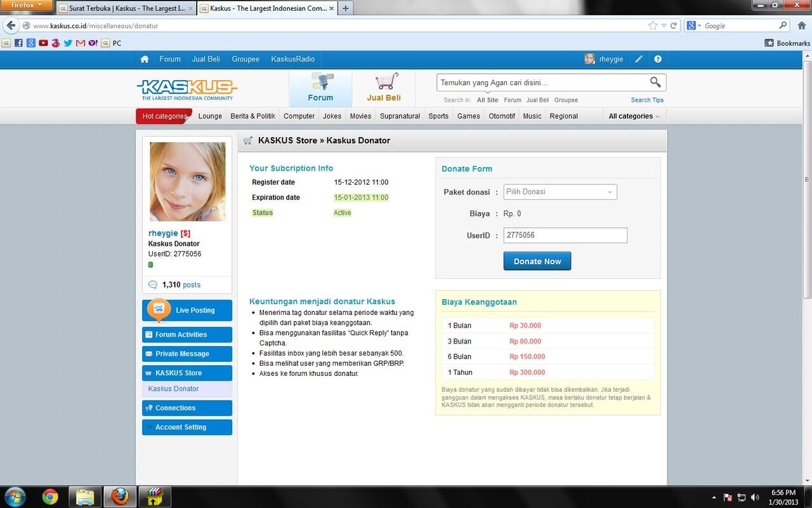Open Private Message in the sidebar
The height and width of the screenshot is (508, 812).
point(187,354)
